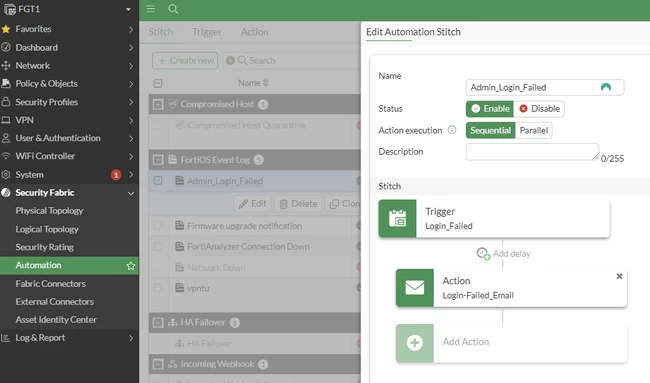Open Physical Topology in sidebar

click(x=49, y=211)
